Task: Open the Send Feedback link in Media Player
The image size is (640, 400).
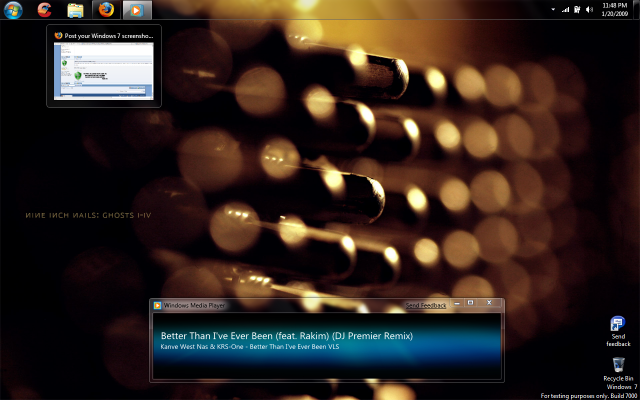Action: point(426,305)
